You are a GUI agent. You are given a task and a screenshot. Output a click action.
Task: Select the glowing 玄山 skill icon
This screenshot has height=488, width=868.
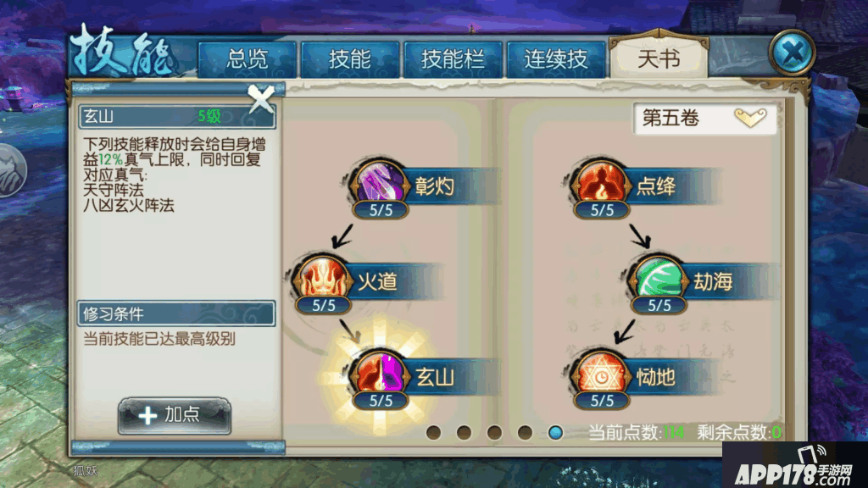(381, 374)
